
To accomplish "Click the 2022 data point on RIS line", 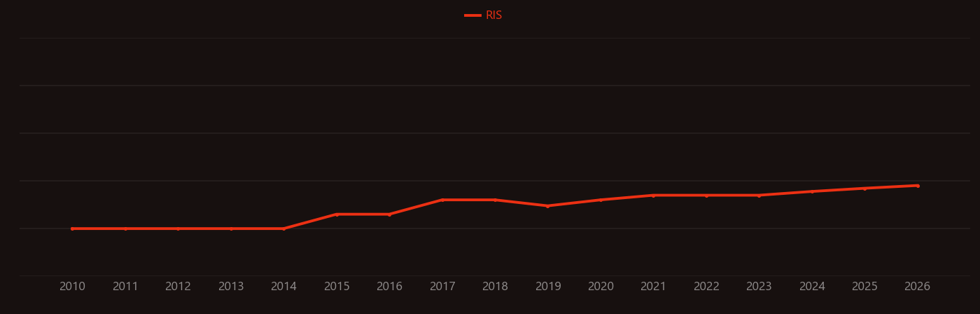I will (706, 196).
